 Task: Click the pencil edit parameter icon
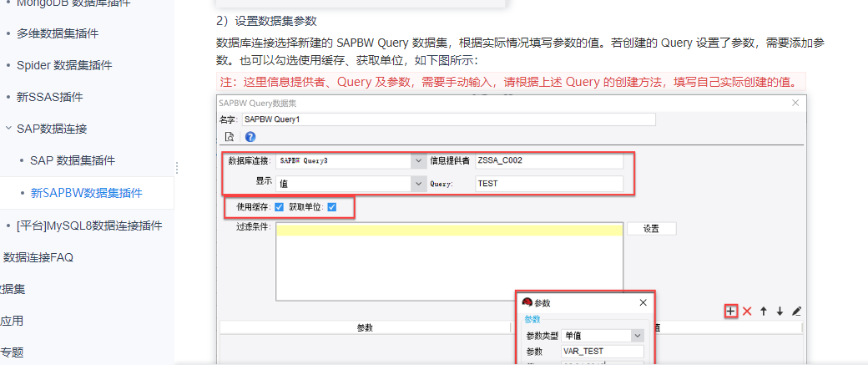pos(796,312)
